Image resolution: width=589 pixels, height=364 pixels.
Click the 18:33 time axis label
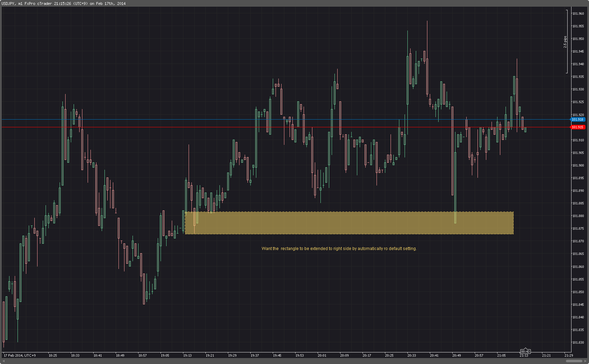pyautogui.click(x=75, y=356)
